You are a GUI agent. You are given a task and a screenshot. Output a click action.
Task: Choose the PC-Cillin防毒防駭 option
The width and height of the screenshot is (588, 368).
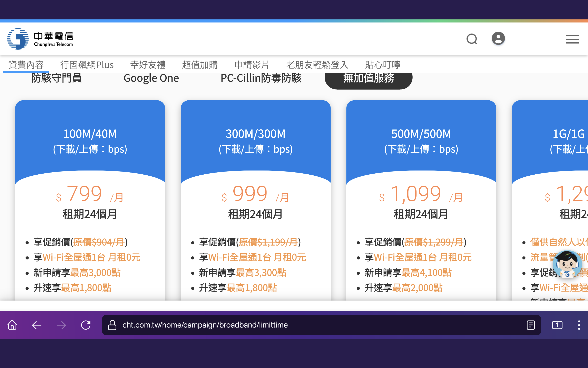[x=261, y=78]
